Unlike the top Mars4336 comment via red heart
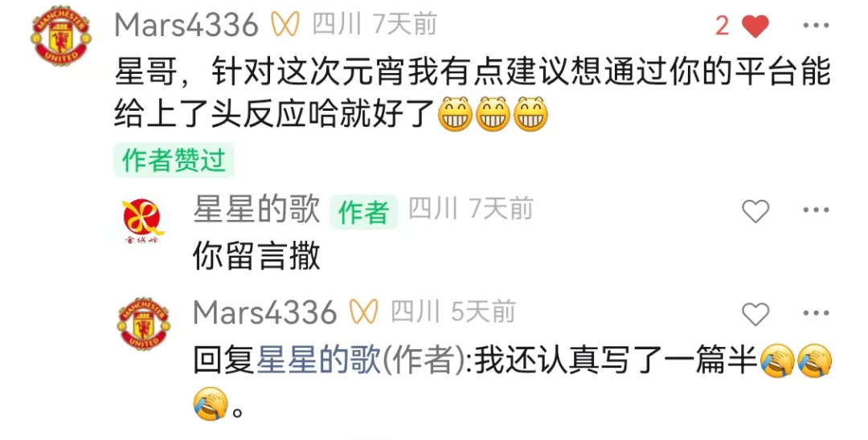The width and height of the screenshot is (868, 440). point(755,26)
